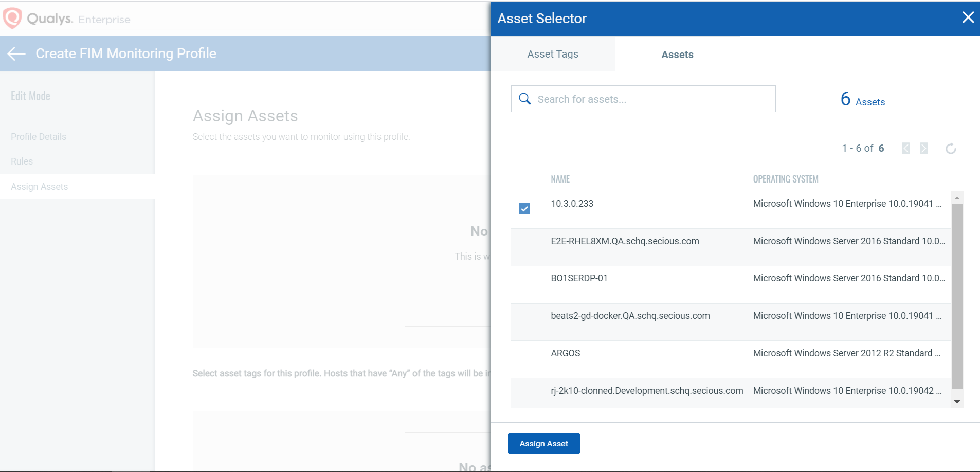Select the BO1SERDP-01 asset row
This screenshot has width=980, height=472.
point(579,278)
